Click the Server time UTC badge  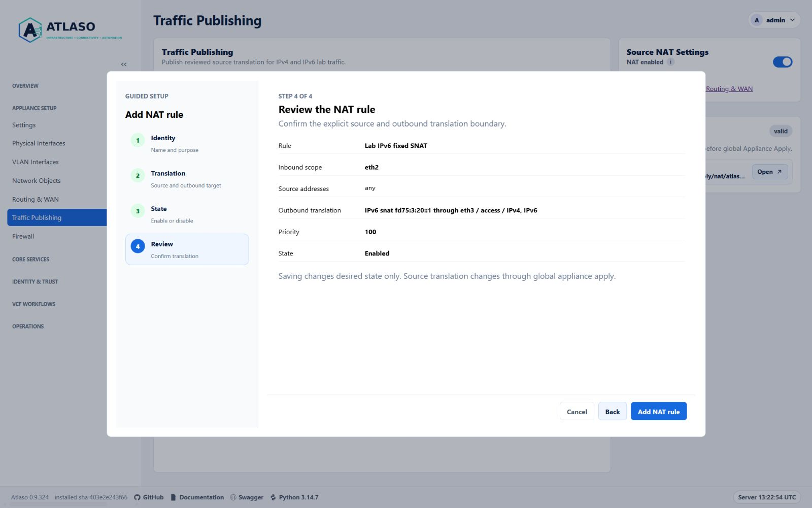tap(767, 497)
